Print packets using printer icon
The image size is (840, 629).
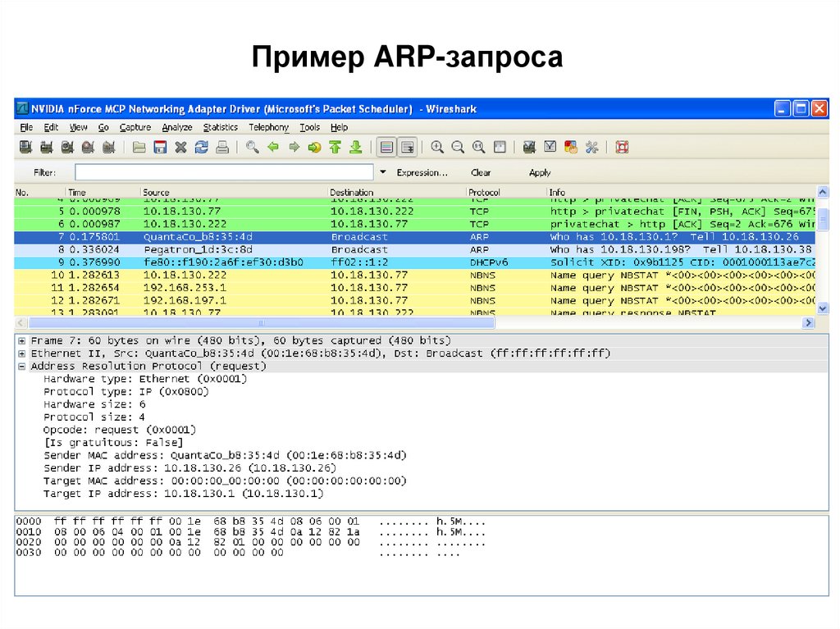(221, 148)
